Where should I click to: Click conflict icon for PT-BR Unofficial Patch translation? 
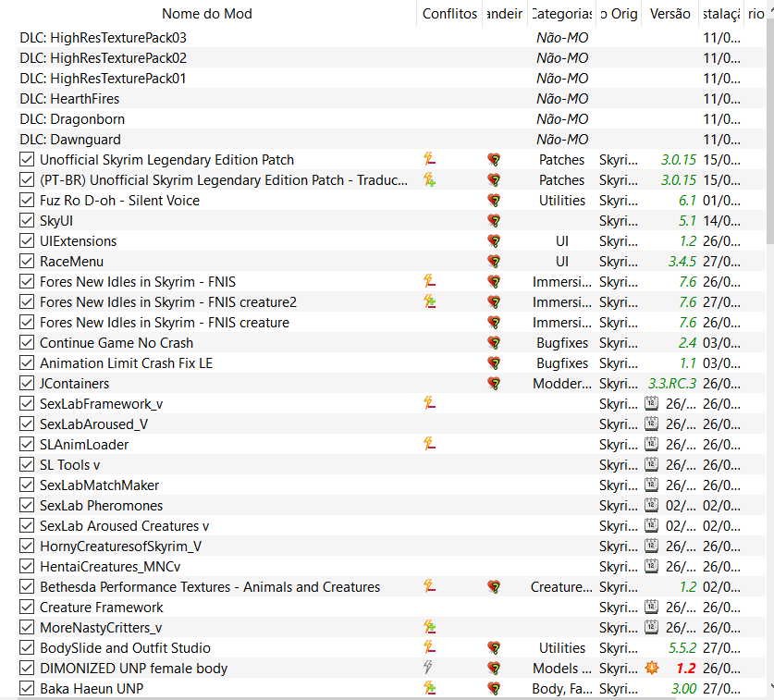(429, 179)
